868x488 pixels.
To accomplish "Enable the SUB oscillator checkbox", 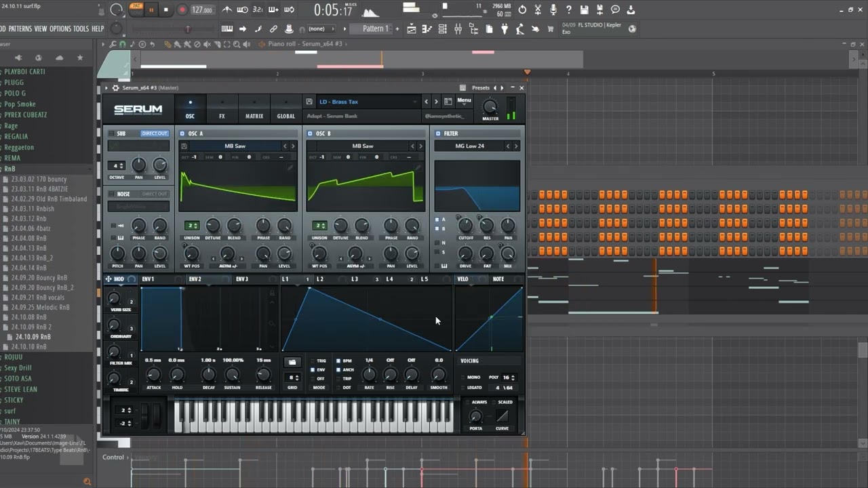I will [x=111, y=134].
